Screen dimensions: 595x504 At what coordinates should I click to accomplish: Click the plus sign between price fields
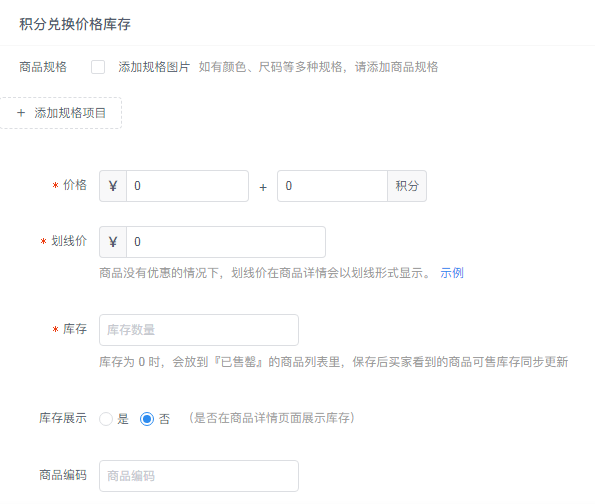click(263, 187)
